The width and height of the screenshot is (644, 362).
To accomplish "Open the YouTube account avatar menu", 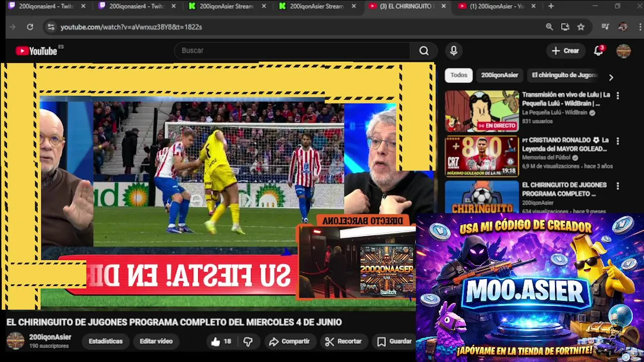I will tap(623, 51).
